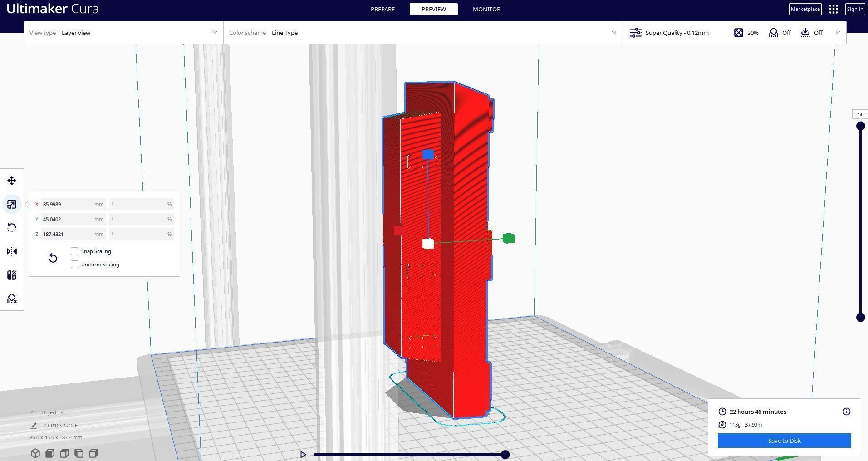Select the Scale tool
868x461 pixels.
12,204
